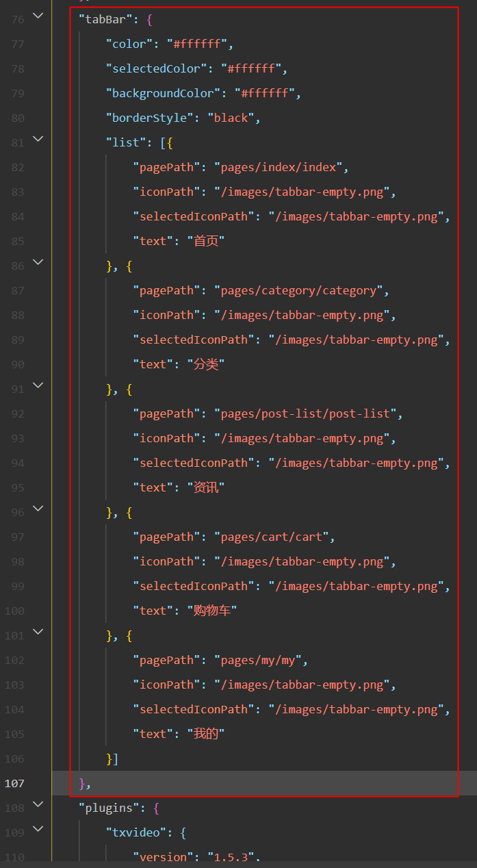477x868 pixels.
Task: Collapse the plugins block fold arrow on line 108
Action: pyautogui.click(x=38, y=804)
